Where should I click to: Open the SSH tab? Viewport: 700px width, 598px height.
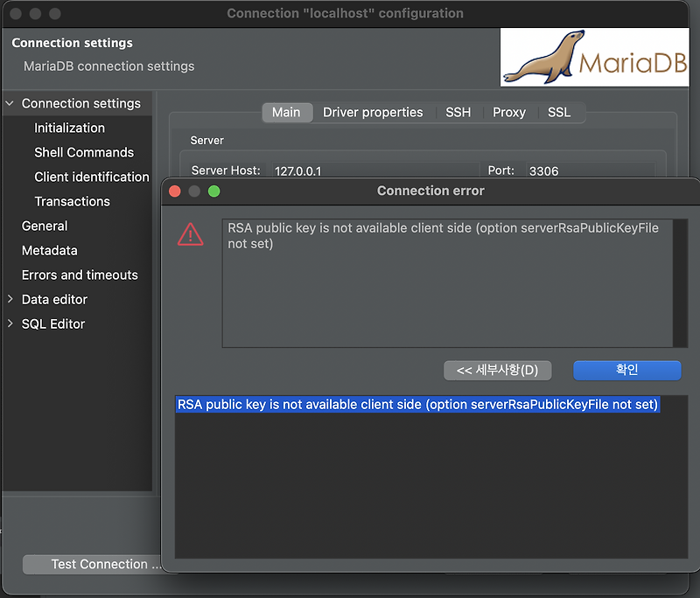(458, 112)
